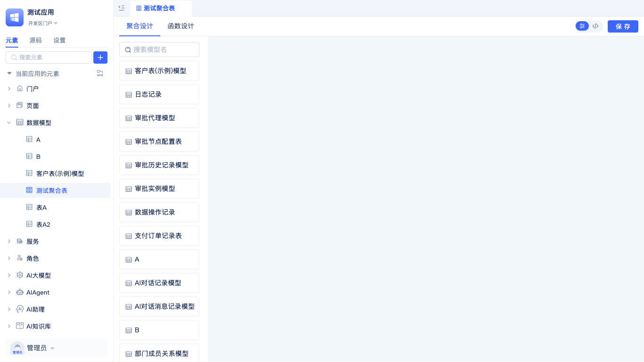Image resolution: width=644 pixels, height=362 pixels.
Task: Expand the 页面 tree node
Action: tap(9, 106)
